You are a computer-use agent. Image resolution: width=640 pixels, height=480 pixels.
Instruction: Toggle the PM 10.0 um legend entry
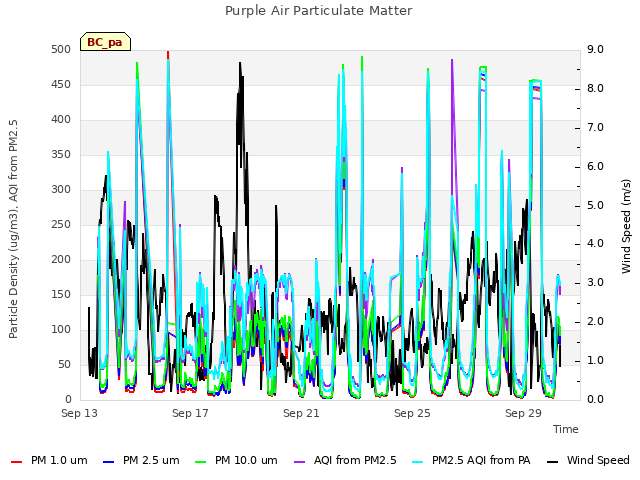click(236, 460)
